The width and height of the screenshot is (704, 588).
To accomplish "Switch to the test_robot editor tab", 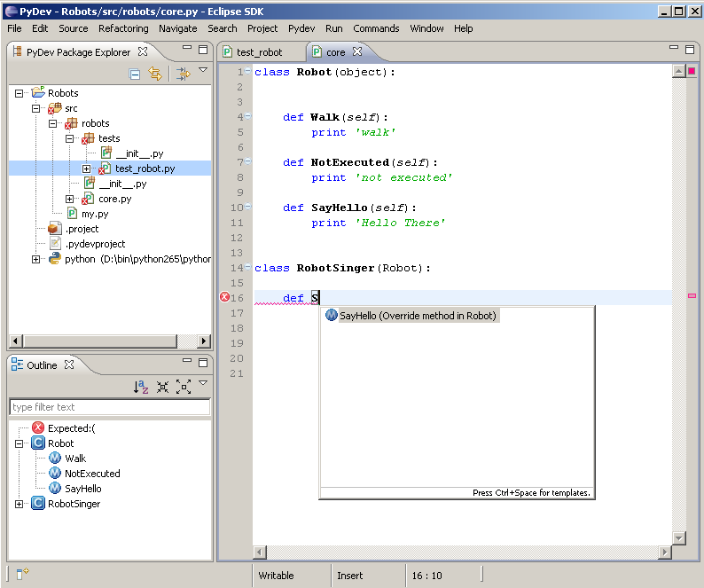I will (259, 52).
